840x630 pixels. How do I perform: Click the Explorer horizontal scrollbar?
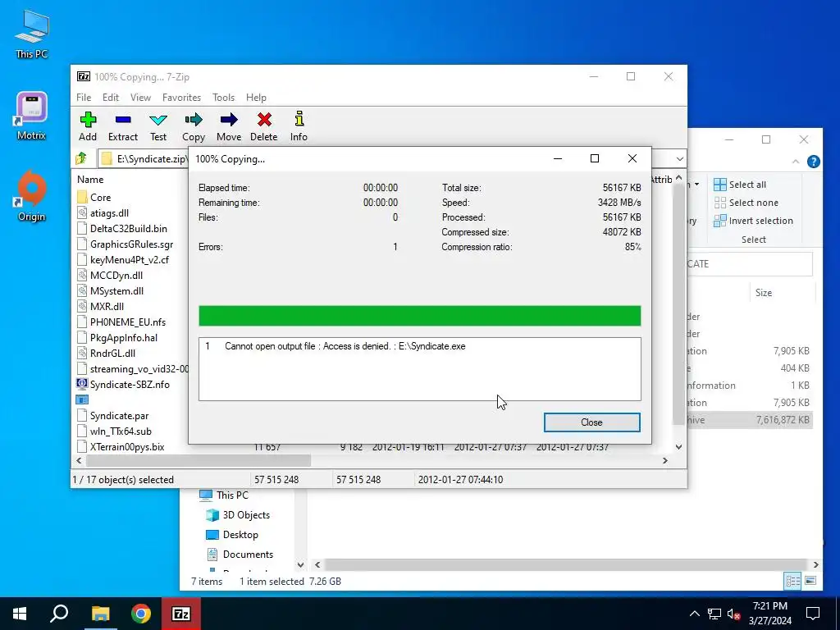[566, 564]
